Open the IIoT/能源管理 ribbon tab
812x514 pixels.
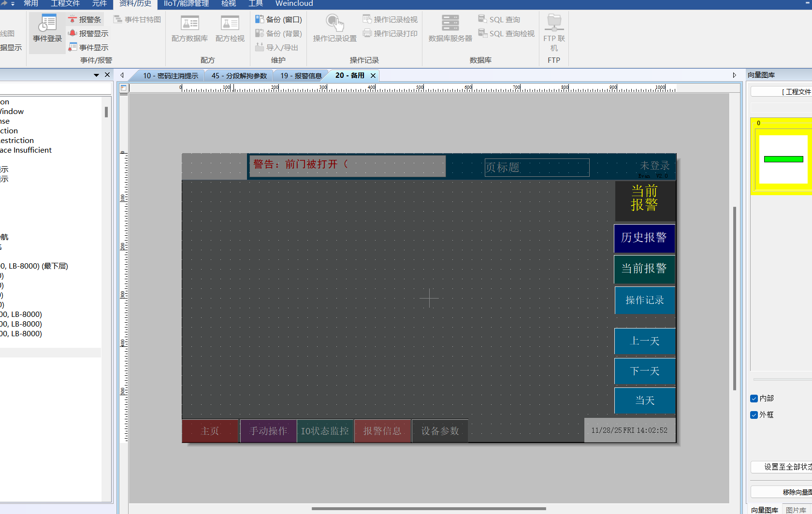[x=186, y=4]
